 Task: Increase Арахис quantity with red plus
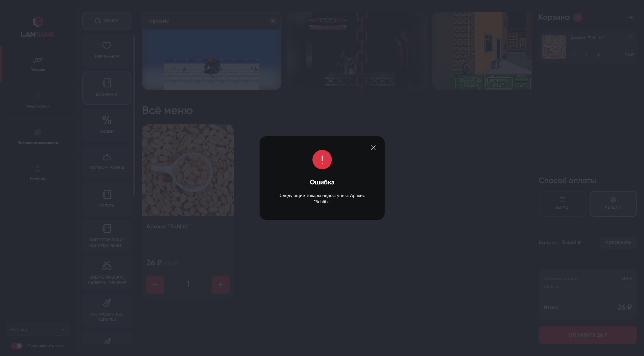pyautogui.click(x=220, y=285)
